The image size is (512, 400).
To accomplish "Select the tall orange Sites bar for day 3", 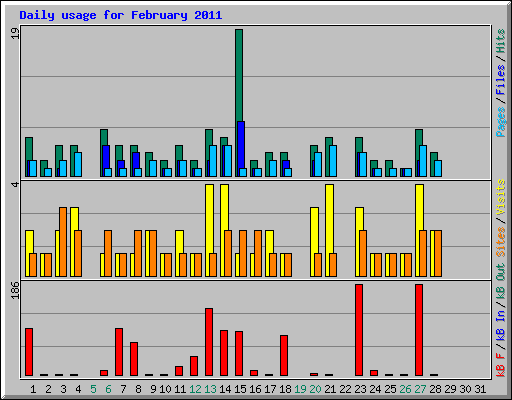I will pos(63,242).
